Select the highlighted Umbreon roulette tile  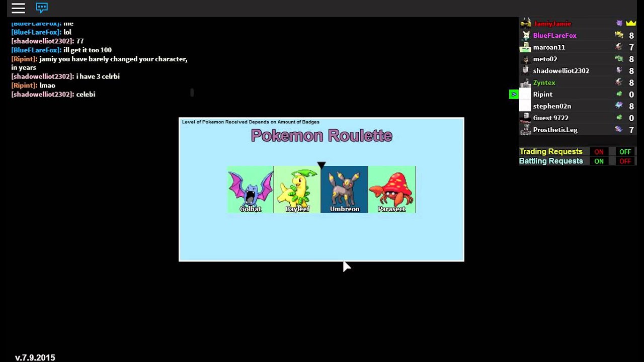[x=344, y=190]
